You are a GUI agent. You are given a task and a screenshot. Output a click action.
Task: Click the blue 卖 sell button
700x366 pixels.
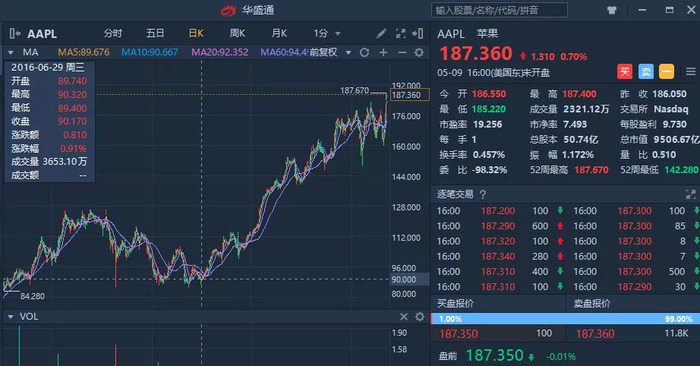pyautogui.click(x=646, y=71)
